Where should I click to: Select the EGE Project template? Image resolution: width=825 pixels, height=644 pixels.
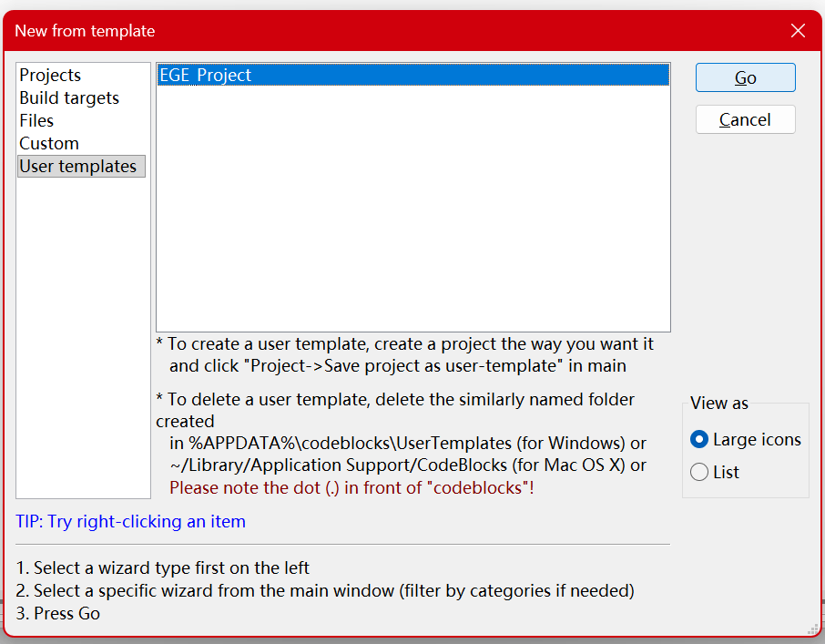206,76
